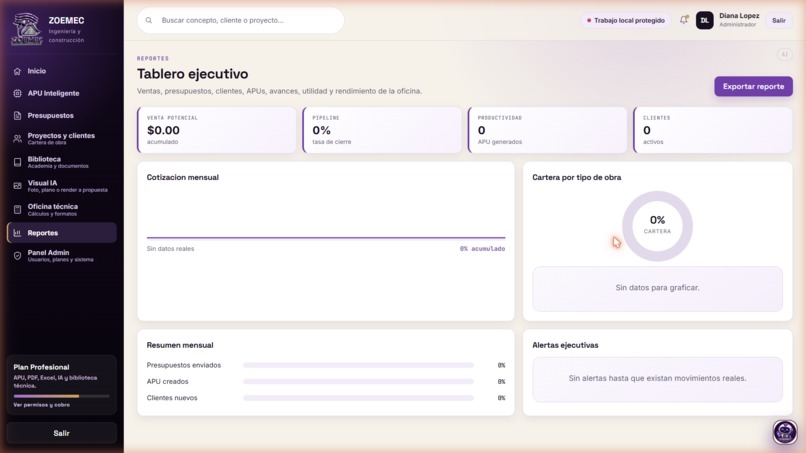Click the Panel Admin shield icon
Image resolution: width=806 pixels, height=453 pixels.
coord(17,256)
